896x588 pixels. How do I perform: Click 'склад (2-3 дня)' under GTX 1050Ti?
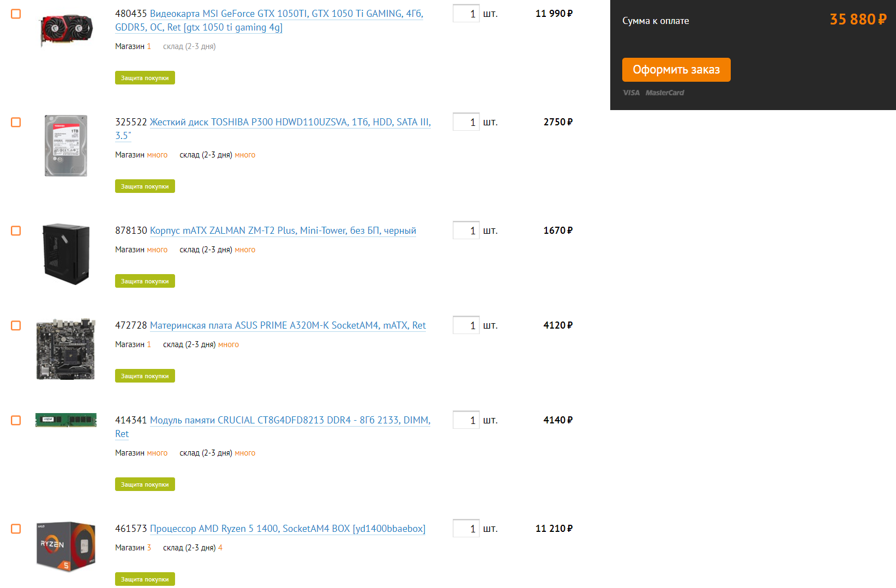189,46
